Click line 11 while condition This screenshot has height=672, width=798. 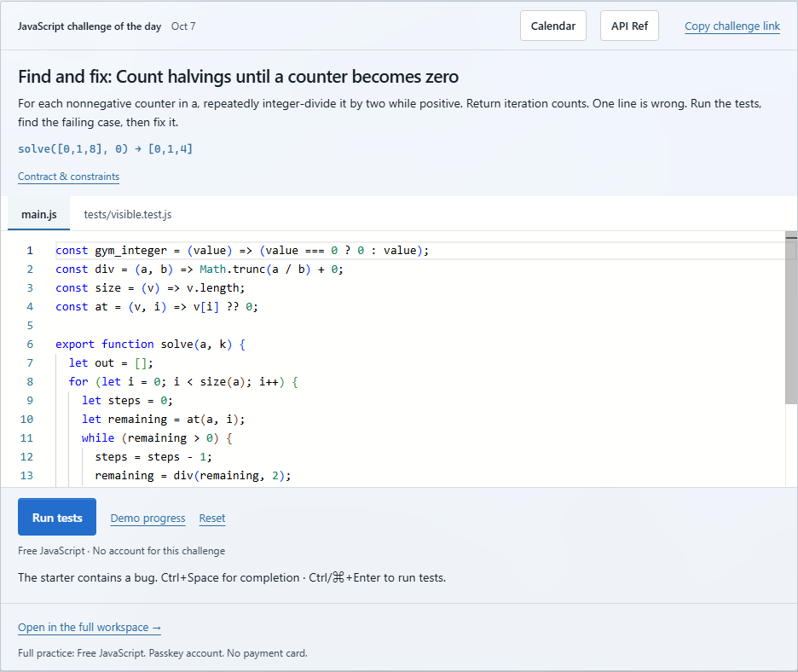pyautogui.click(x=157, y=438)
